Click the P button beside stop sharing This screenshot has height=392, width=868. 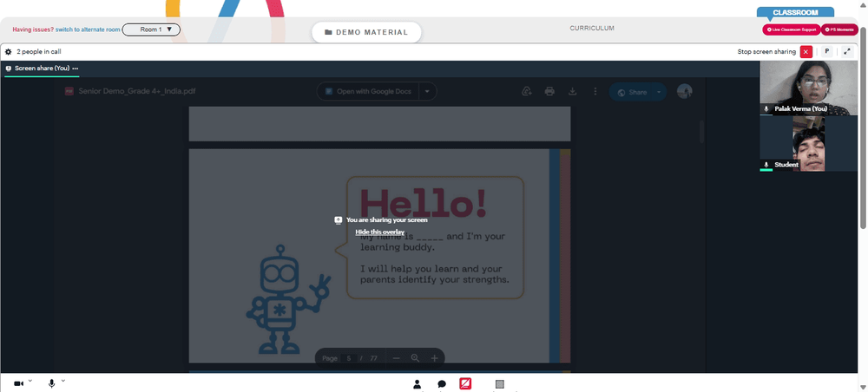(827, 51)
